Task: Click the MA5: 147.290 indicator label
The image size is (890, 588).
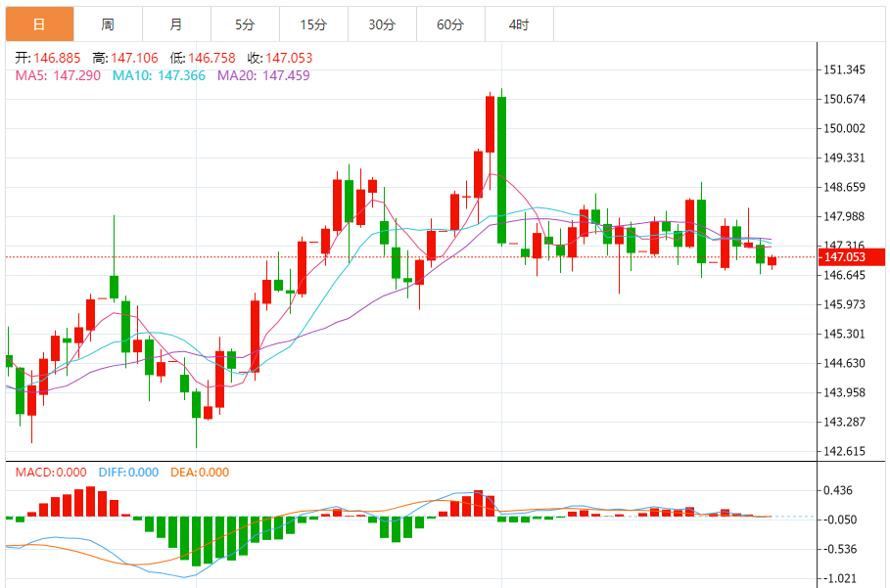Action: click(x=58, y=75)
